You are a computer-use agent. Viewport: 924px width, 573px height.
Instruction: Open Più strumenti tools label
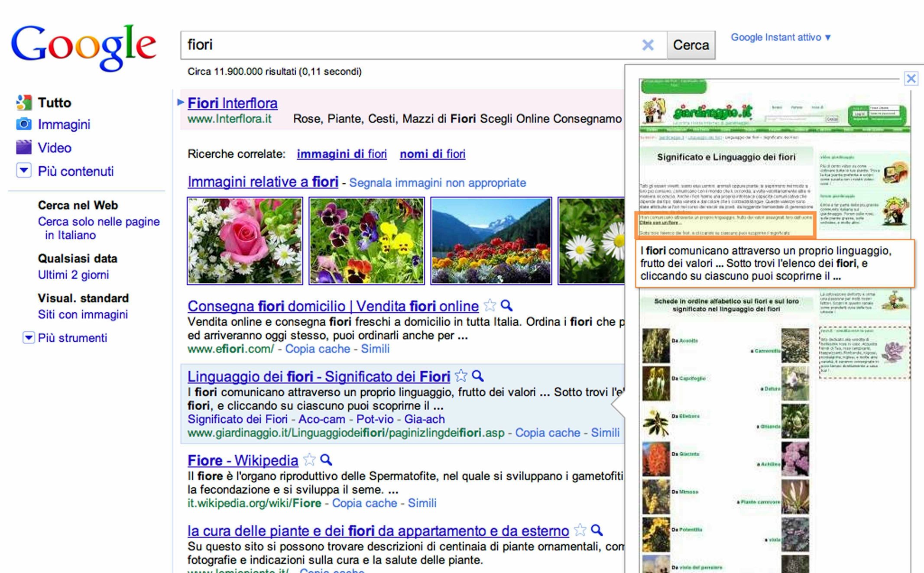72,338
